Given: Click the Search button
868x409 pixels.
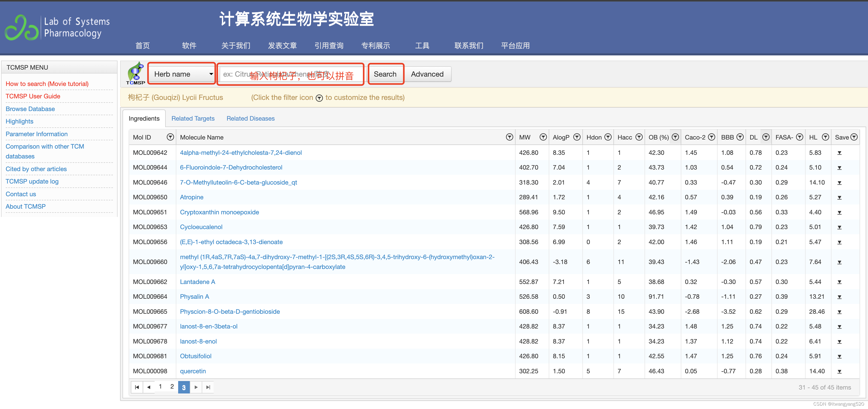Looking at the screenshot, I should coord(385,73).
